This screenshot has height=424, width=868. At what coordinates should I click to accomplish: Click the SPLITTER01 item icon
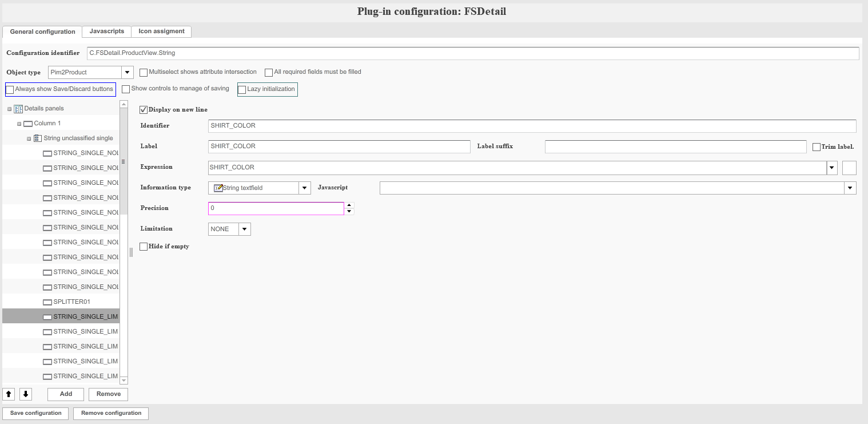coord(47,302)
